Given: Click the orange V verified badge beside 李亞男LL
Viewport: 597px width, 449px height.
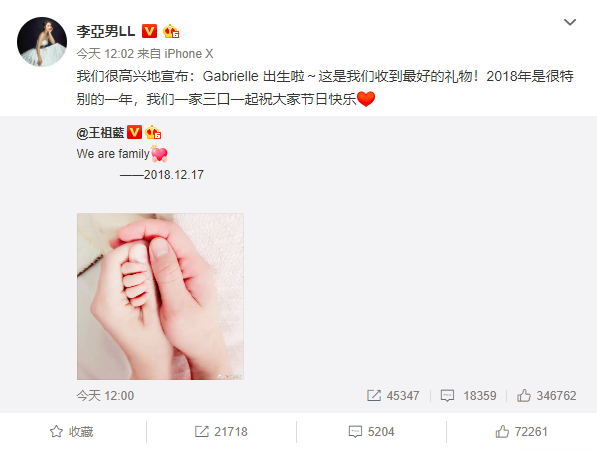Looking at the screenshot, I should coord(149,31).
